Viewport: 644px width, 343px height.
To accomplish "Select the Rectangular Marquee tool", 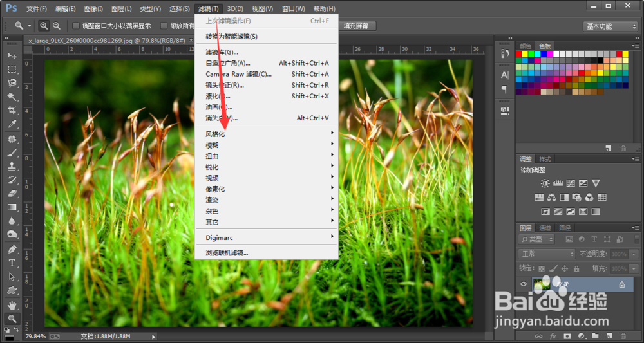I will [x=12, y=69].
